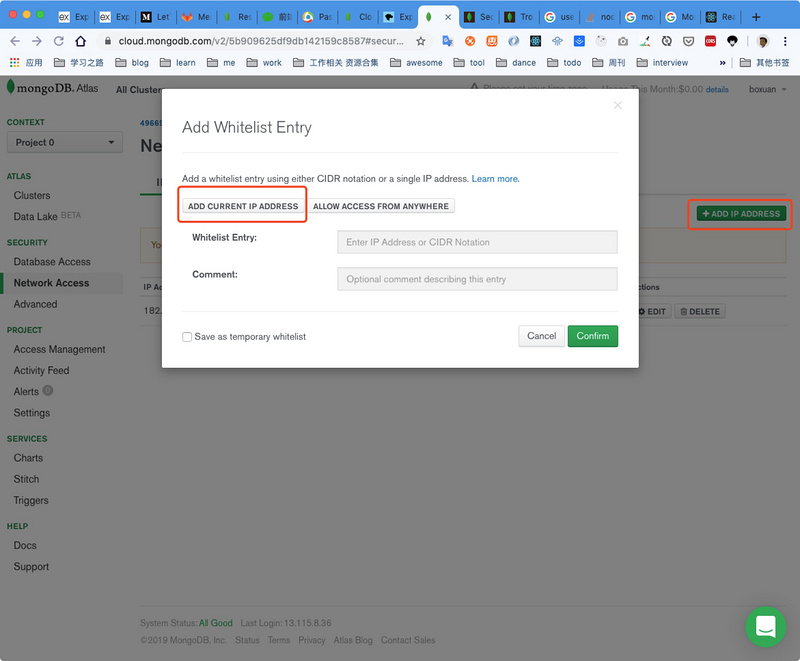The image size is (800, 661).
Task: Close the active MongoDB tab
Action: click(448, 17)
